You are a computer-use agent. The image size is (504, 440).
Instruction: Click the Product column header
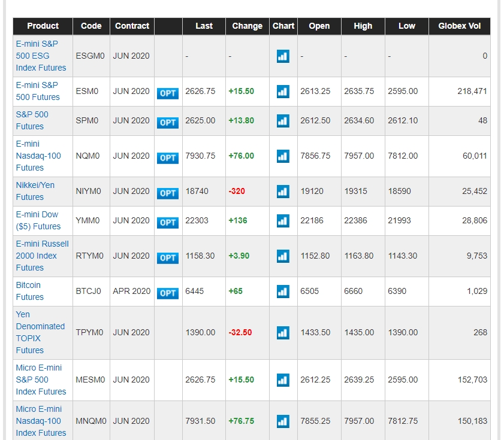43,26
